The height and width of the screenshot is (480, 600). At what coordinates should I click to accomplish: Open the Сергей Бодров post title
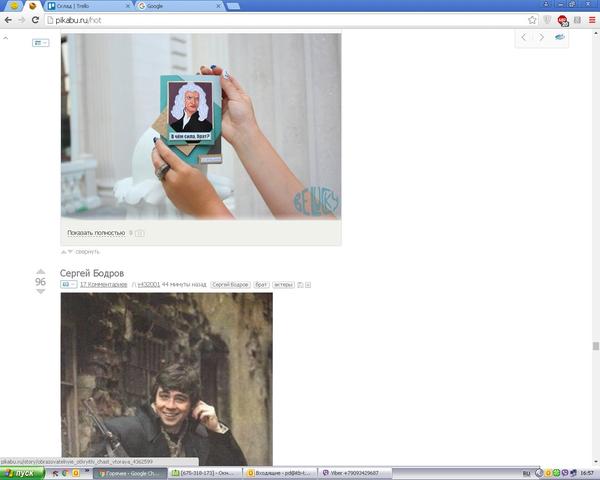pos(92,273)
